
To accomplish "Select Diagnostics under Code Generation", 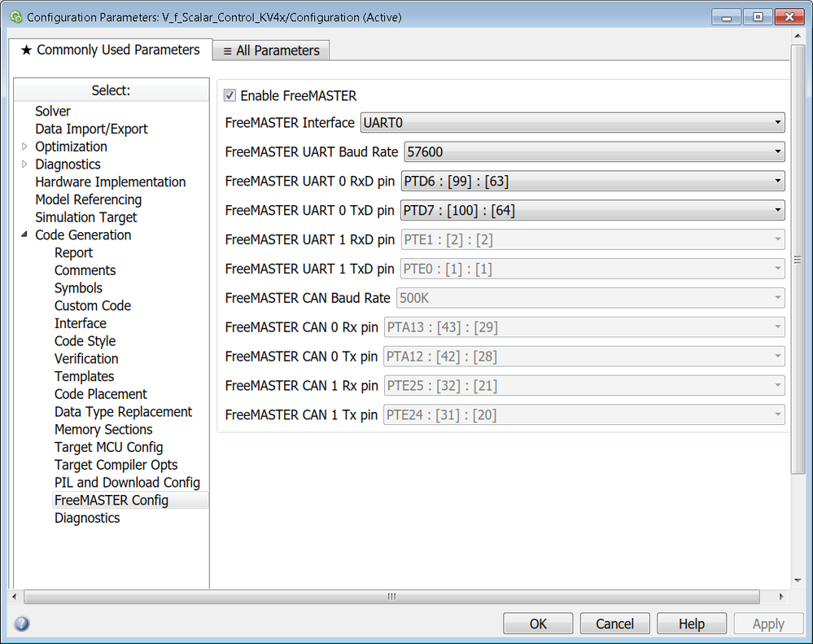I will pos(86,518).
